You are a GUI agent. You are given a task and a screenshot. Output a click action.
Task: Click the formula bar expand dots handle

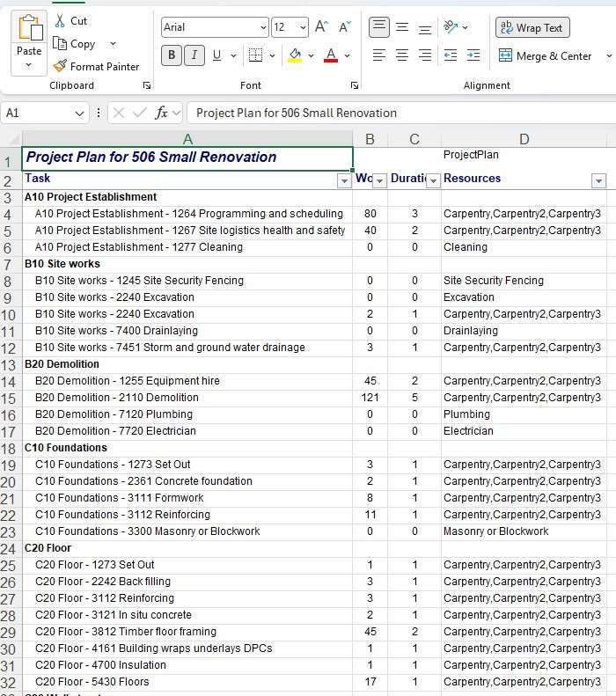(x=99, y=114)
